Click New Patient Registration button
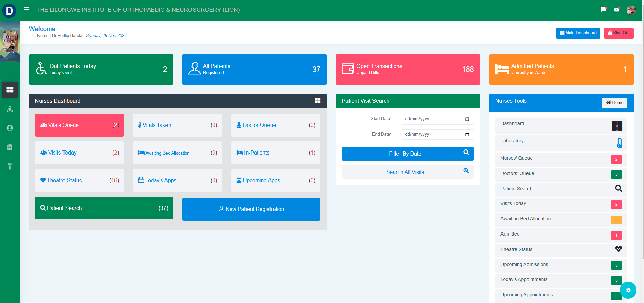This screenshot has height=303, width=644. 251,209
